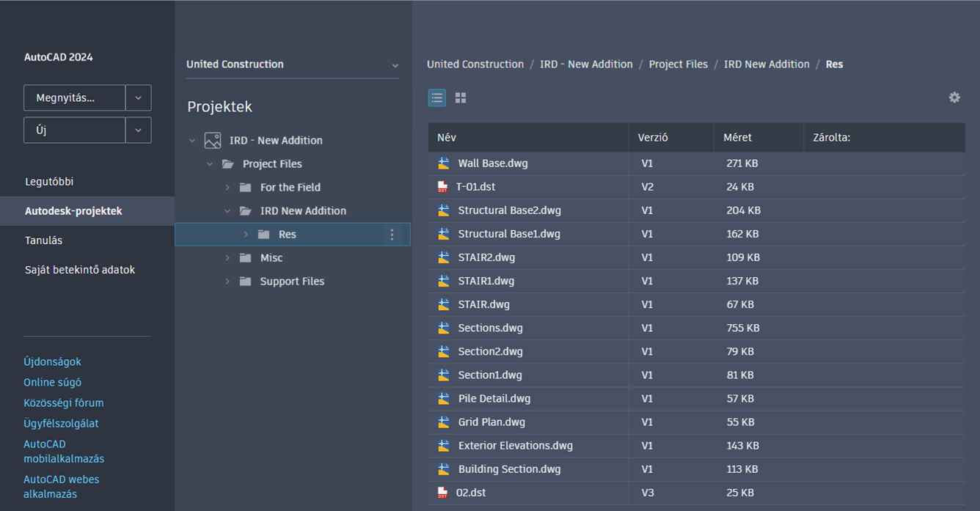Switch to list view icon
This screenshot has height=511, width=980.
(437, 98)
